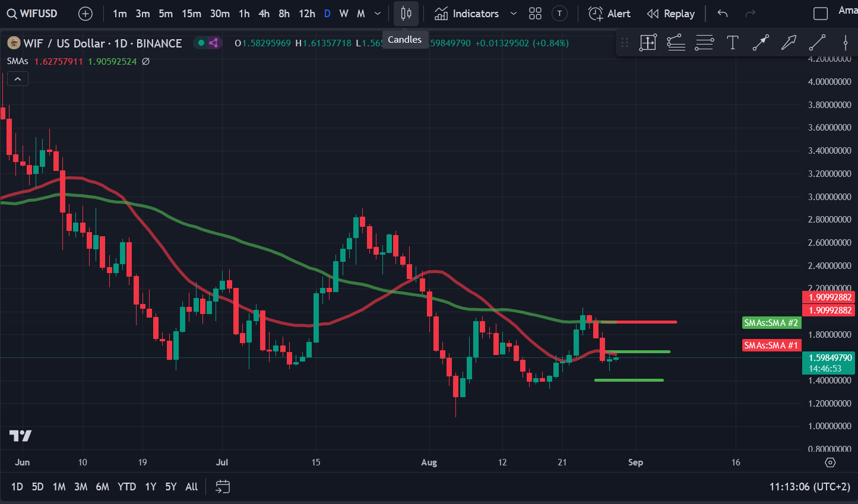858x504 pixels.
Task: Set range to 5D
Action: coord(37,487)
